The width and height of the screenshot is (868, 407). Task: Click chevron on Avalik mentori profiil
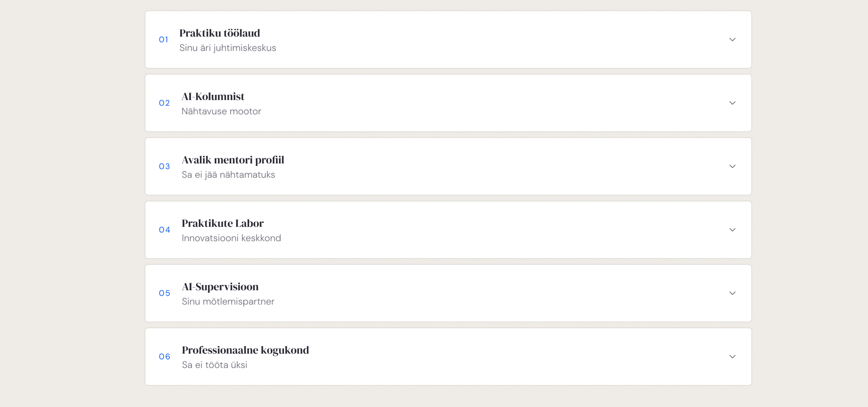732,166
